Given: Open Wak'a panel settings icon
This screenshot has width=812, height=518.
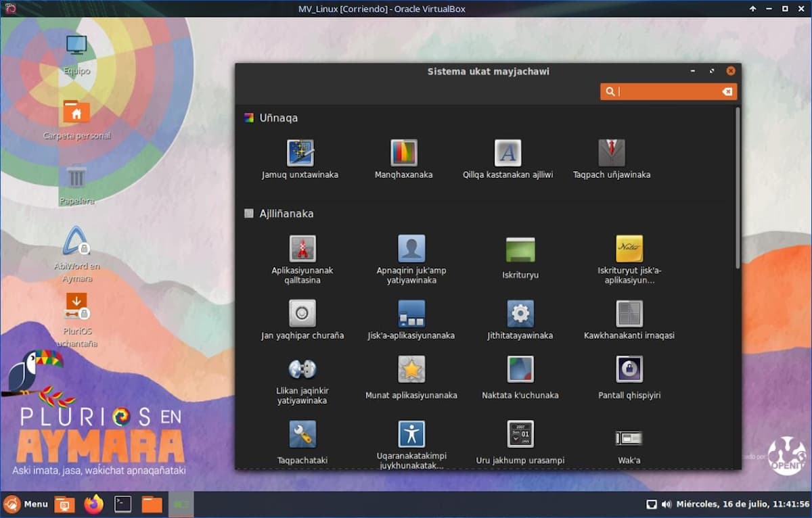Looking at the screenshot, I should tap(629, 438).
